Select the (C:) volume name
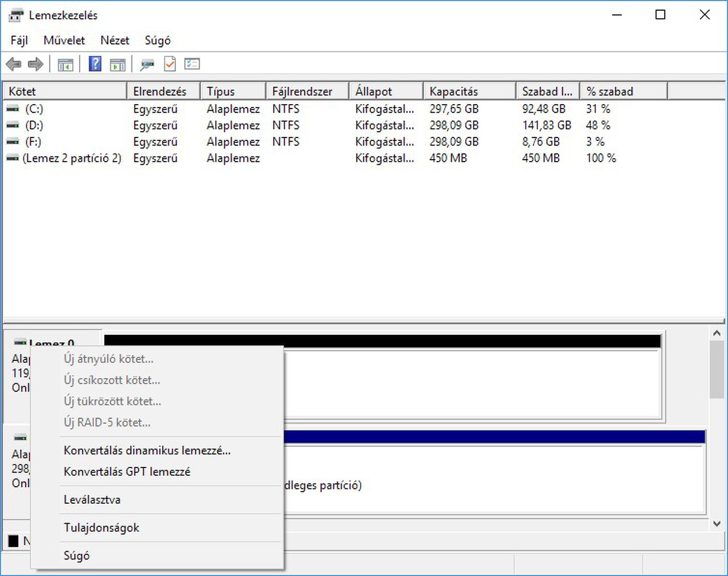The image size is (728, 576). [x=34, y=109]
